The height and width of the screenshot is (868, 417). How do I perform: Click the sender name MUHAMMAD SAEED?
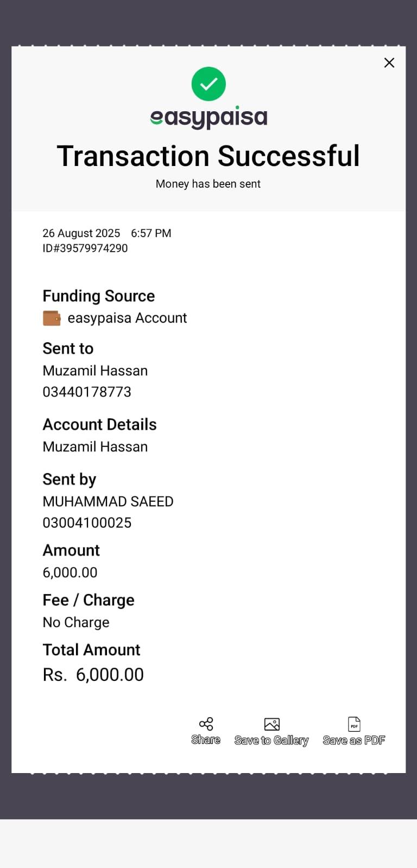pyautogui.click(x=108, y=501)
